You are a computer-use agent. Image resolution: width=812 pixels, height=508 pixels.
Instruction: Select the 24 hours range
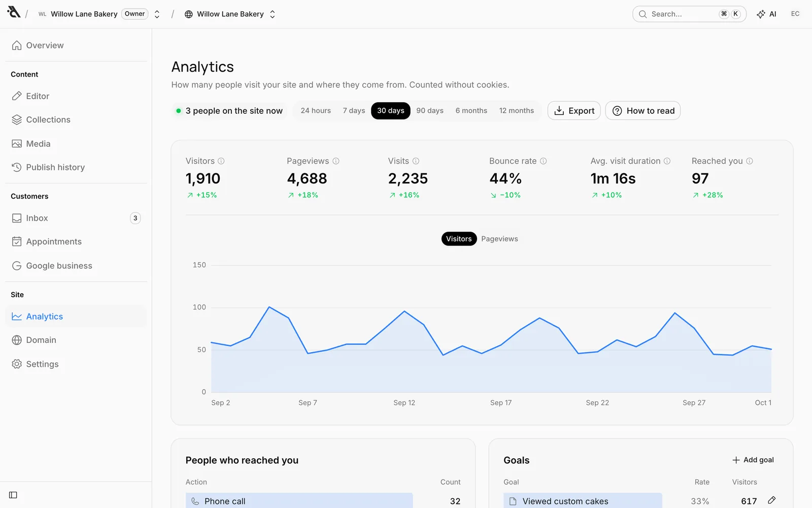point(316,111)
